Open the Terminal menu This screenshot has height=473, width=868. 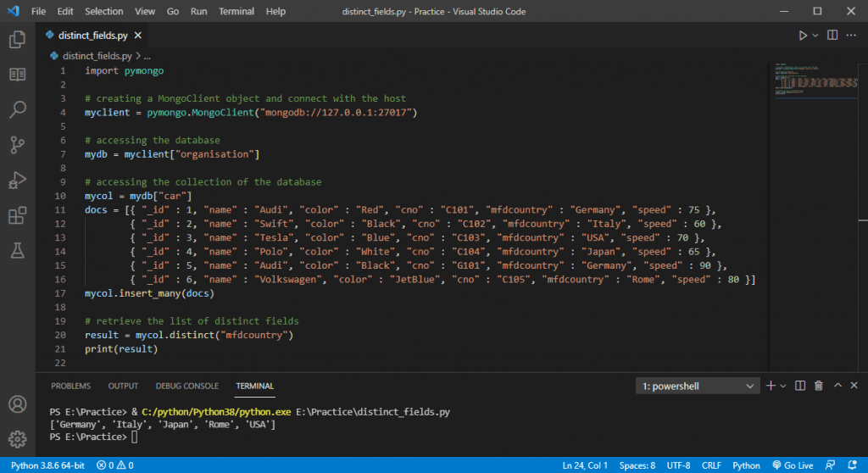pos(236,11)
